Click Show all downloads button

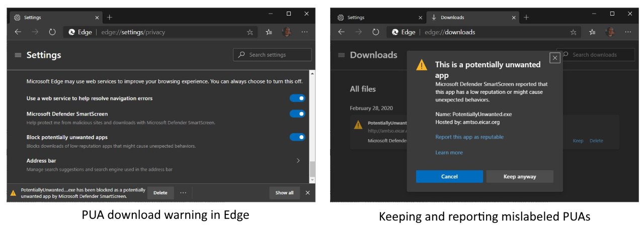284,193
